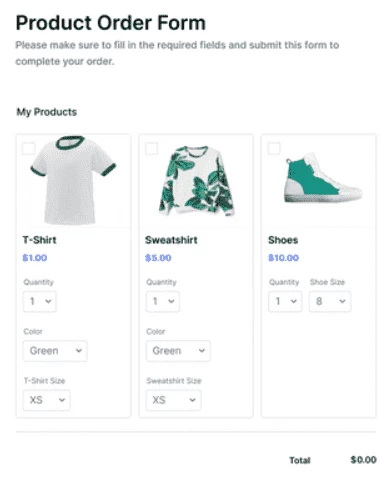This screenshot has width=390, height=482.
Task: Click the Total amount $0.00
Action: (363, 460)
